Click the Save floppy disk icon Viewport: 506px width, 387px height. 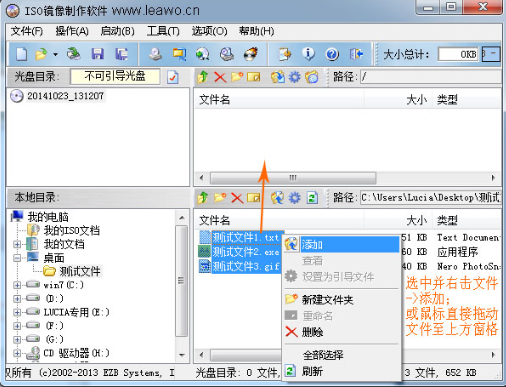click(98, 54)
